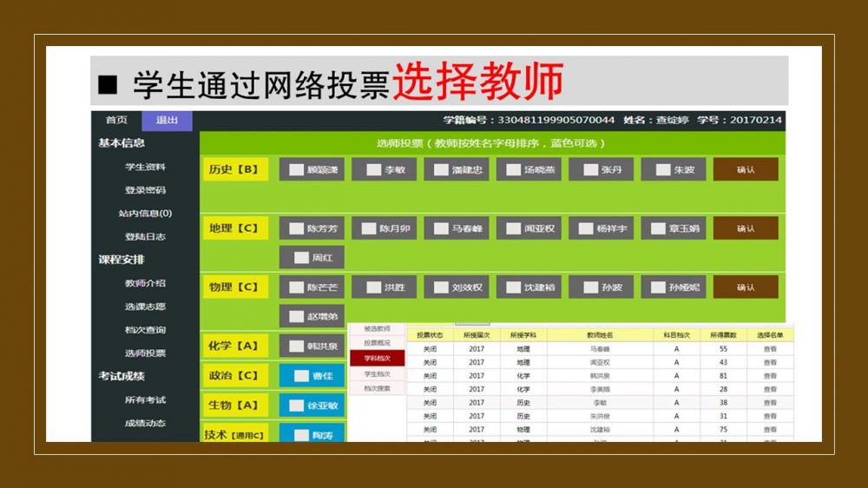Check the blue 曹佳 option for 政治

301,376
